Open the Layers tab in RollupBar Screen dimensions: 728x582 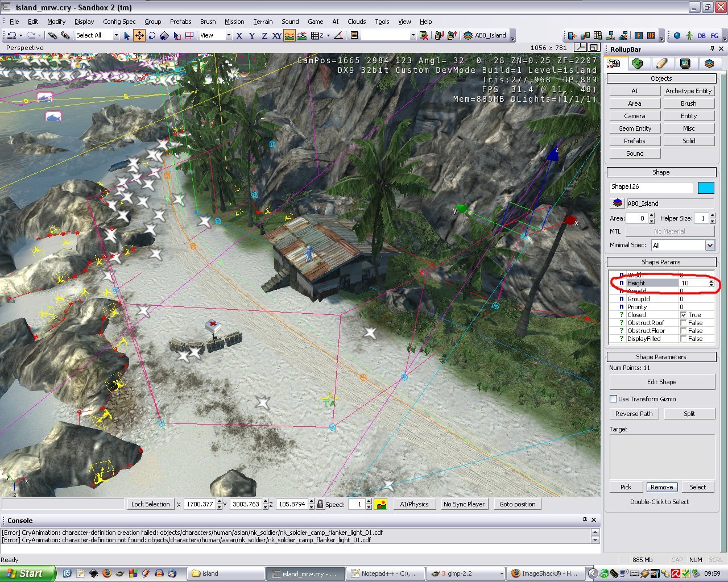[x=709, y=64]
